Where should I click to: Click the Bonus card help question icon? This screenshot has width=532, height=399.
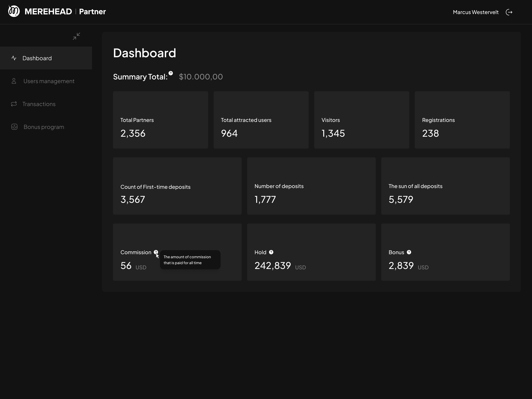(409, 252)
